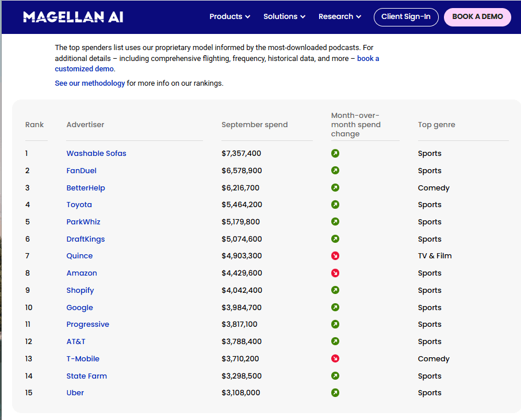The image size is (521, 420).
Task: Click green up arrow for BetterHelp
Action: coord(335,188)
